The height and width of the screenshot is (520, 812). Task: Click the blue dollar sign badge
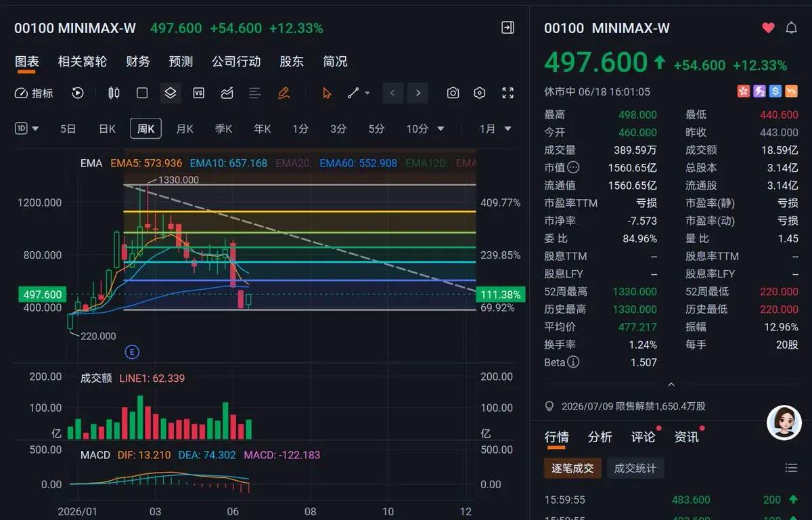point(775,91)
